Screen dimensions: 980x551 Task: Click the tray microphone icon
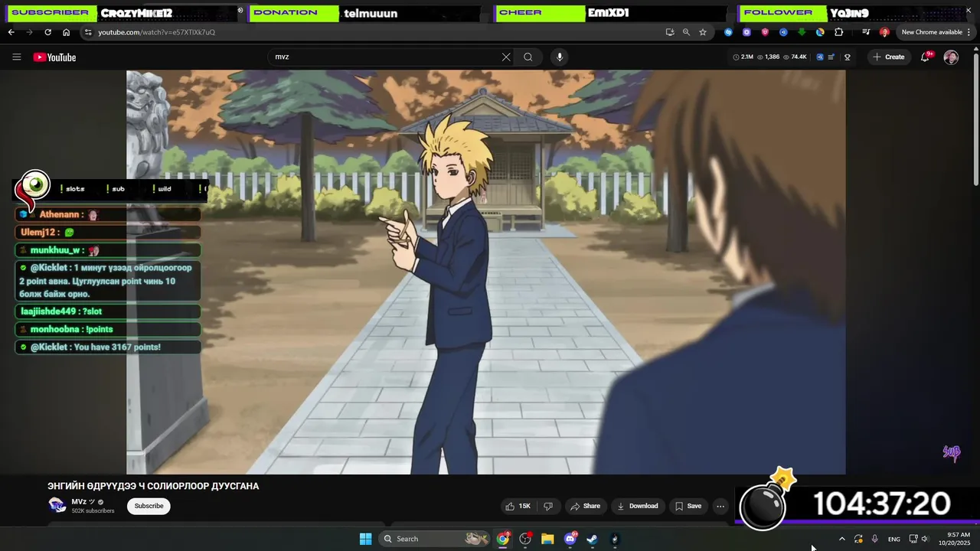874,539
